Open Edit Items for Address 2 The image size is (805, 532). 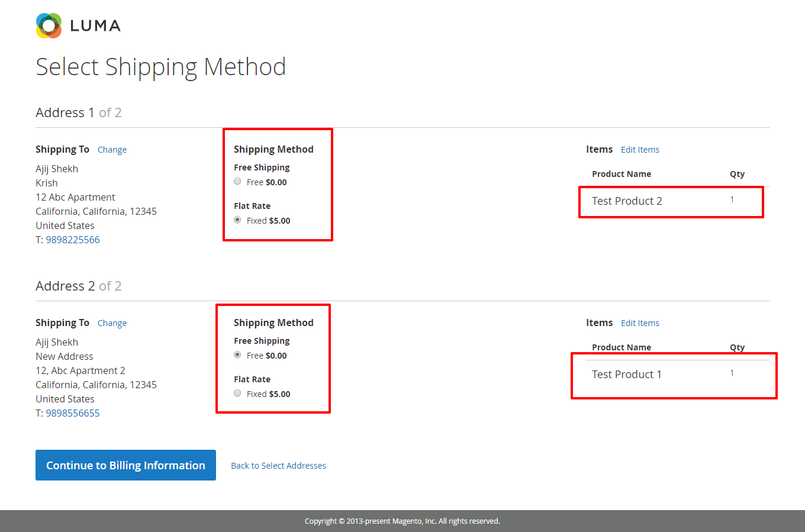click(640, 323)
